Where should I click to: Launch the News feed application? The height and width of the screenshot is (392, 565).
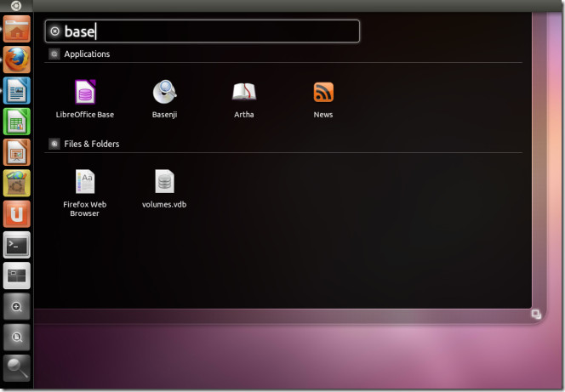click(323, 93)
